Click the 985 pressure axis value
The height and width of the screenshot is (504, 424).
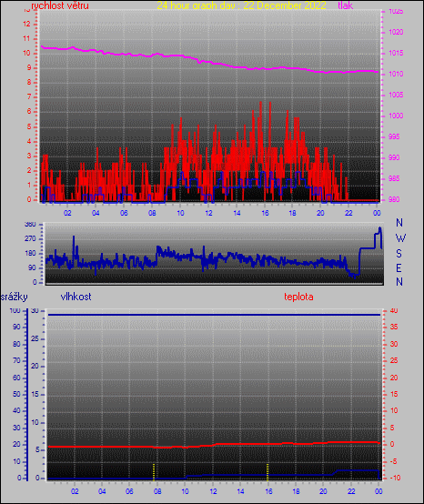pos(394,178)
